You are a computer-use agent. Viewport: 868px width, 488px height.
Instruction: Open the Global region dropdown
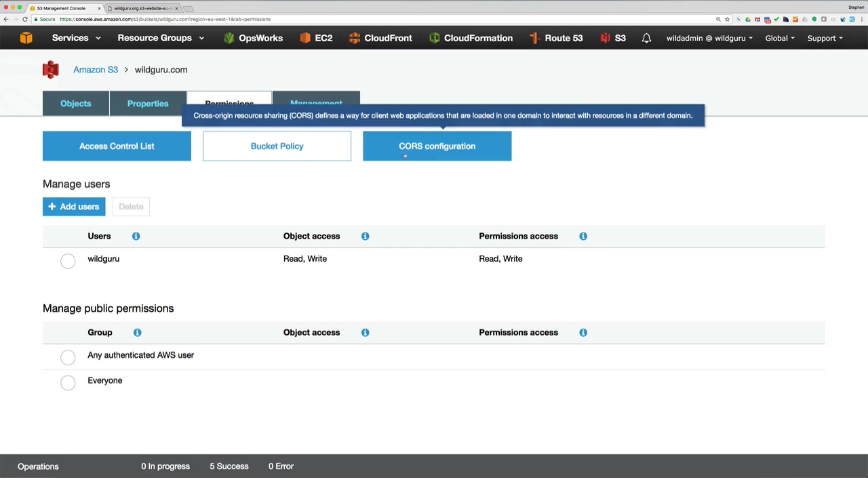point(780,38)
